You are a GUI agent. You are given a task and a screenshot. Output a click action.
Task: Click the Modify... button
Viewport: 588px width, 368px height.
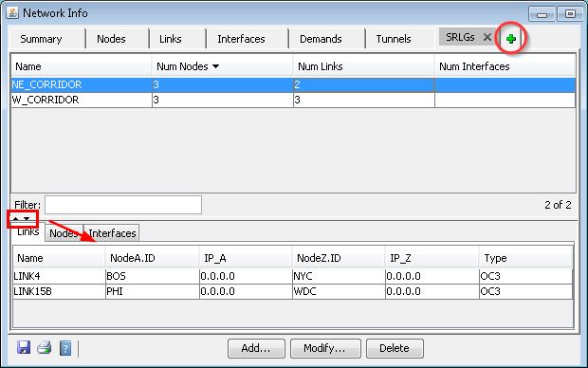[325, 348]
